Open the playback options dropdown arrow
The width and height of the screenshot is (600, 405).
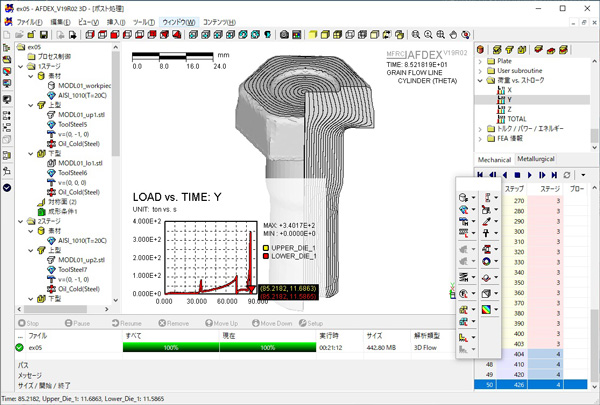[x=583, y=175]
